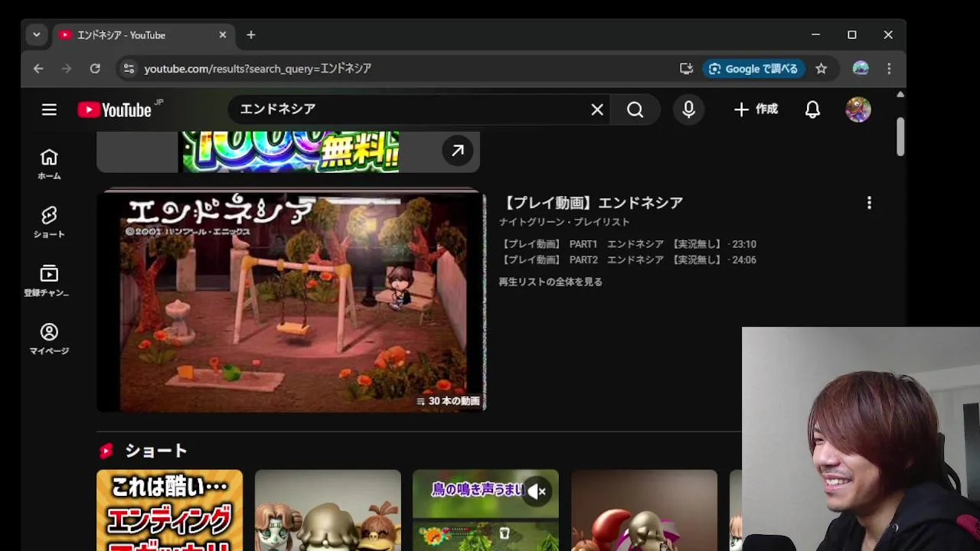
Task: Open the 鳥の鳴き声うまい short
Action: pyautogui.click(x=485, y=510)
